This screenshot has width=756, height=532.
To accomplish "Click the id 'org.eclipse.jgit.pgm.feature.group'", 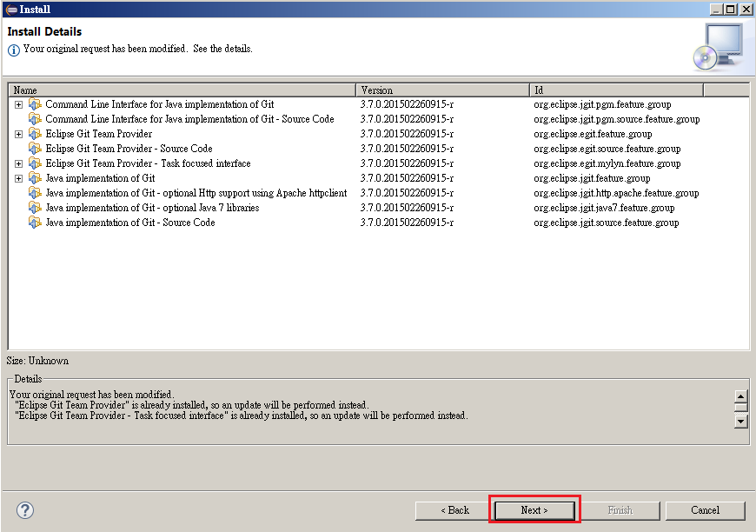I will click(x=602, y=104).
